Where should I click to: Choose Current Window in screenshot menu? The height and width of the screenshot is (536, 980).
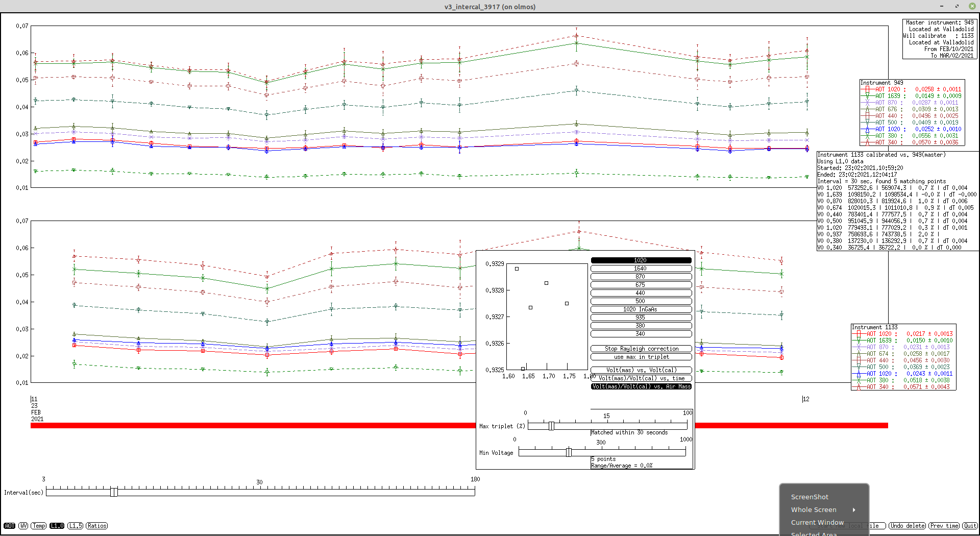pos(817,522)
